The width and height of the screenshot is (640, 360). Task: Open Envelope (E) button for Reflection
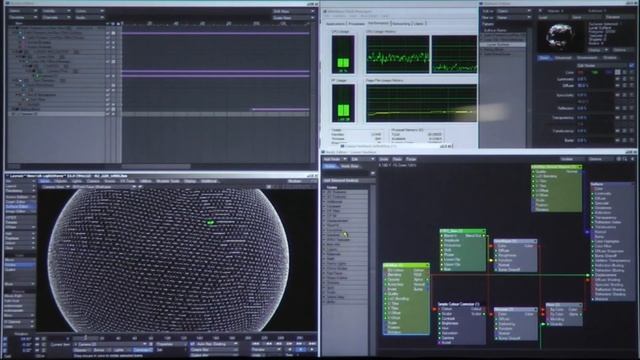[624, 108]
